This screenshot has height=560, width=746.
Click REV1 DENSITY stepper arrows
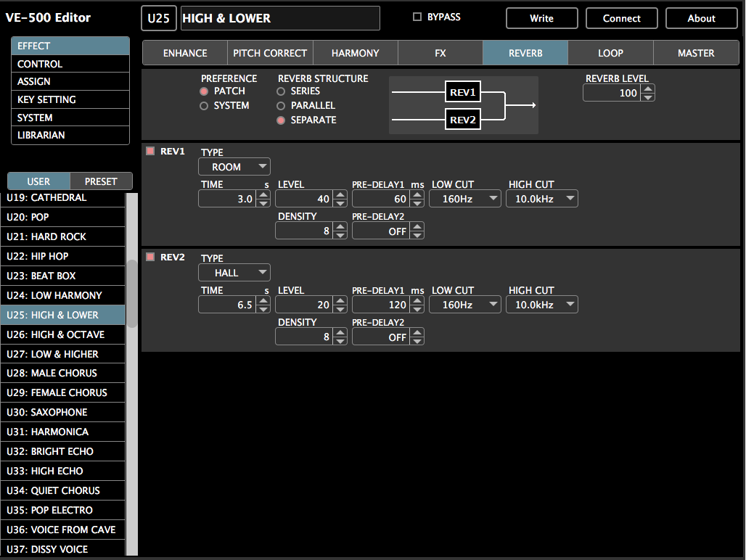[x=340, y=231]
